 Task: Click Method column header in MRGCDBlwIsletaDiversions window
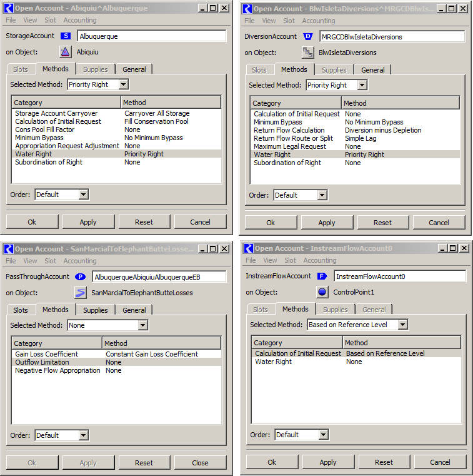(x=401, y=103)
